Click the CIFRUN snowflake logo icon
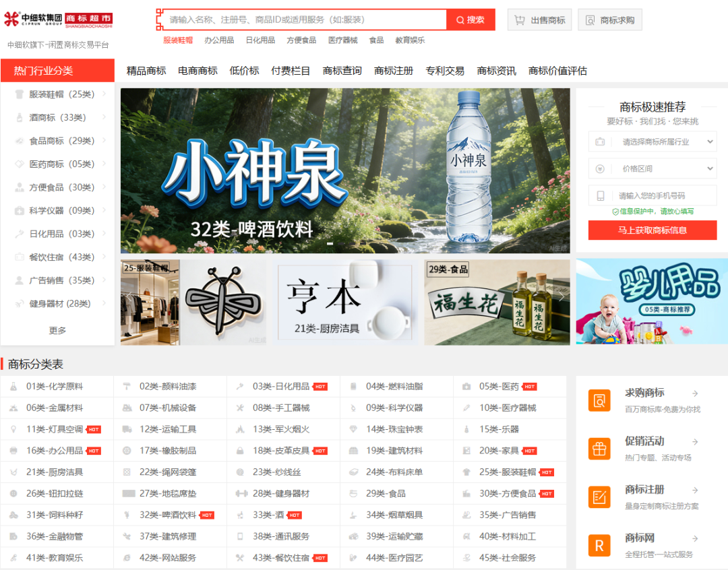This screenshot has width=728, height=570. [12, 18]
